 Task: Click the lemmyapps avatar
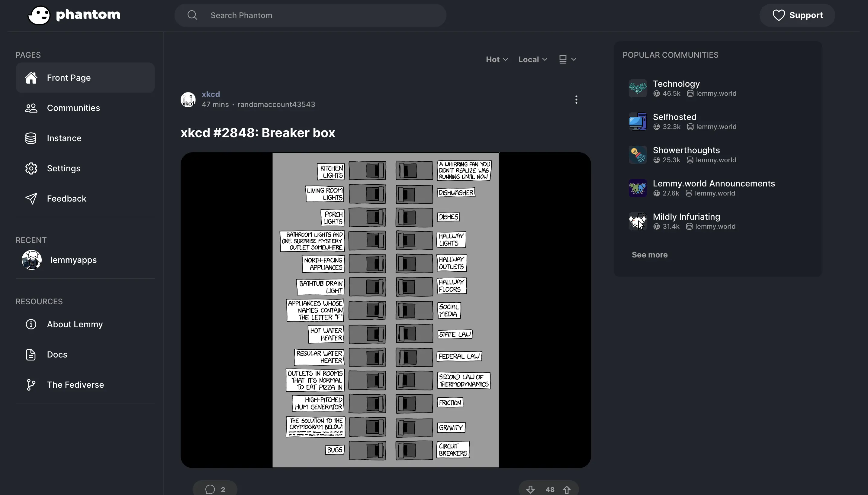32,260
